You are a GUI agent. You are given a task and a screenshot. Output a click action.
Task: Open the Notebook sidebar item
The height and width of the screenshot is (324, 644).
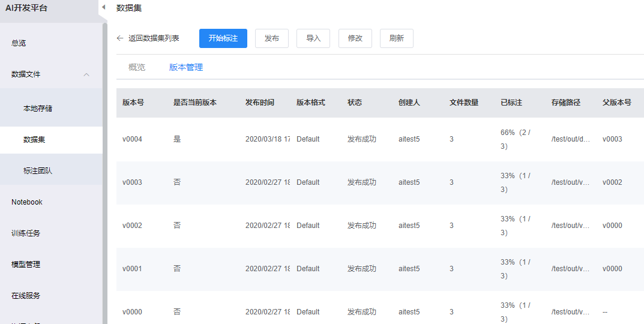point(27,202)
